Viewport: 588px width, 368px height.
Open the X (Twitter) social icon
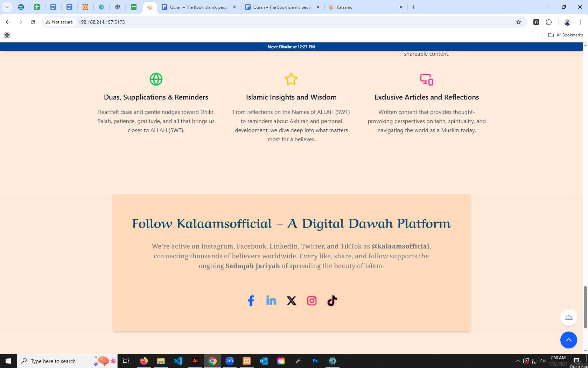click(291, 301)
